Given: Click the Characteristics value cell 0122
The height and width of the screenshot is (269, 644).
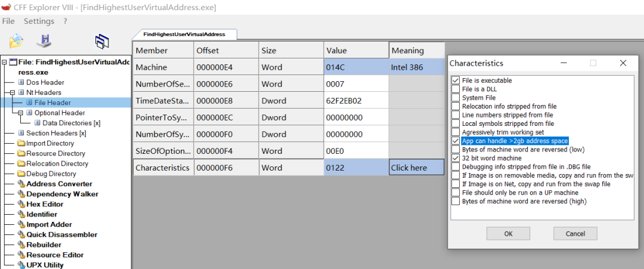Looking at the screenshot, I should click(356, 168).
